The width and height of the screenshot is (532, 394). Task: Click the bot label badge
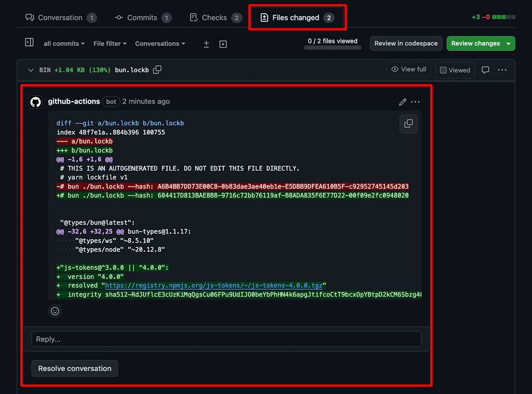[x=111, y=102]
